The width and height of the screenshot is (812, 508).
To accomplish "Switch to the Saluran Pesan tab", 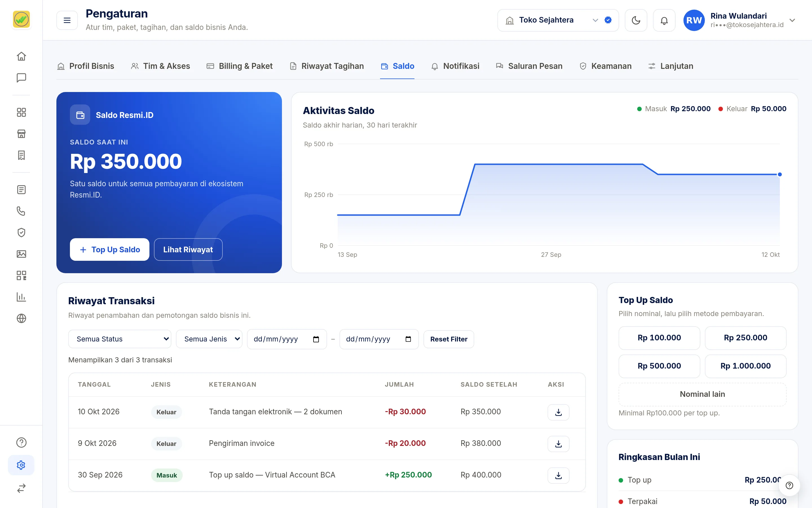I will tap(529, 66).
